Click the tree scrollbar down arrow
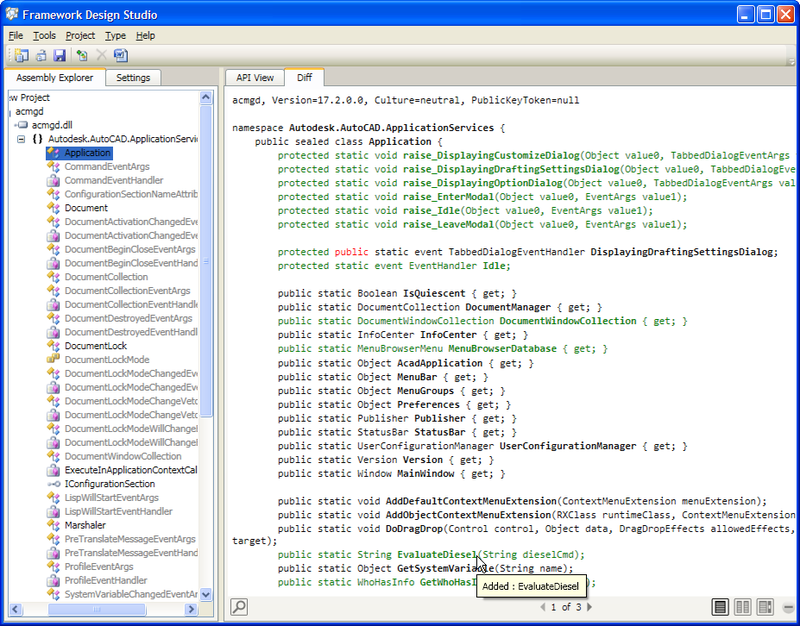The height and width of the screenshot is (626, 800). click(206, 594)
